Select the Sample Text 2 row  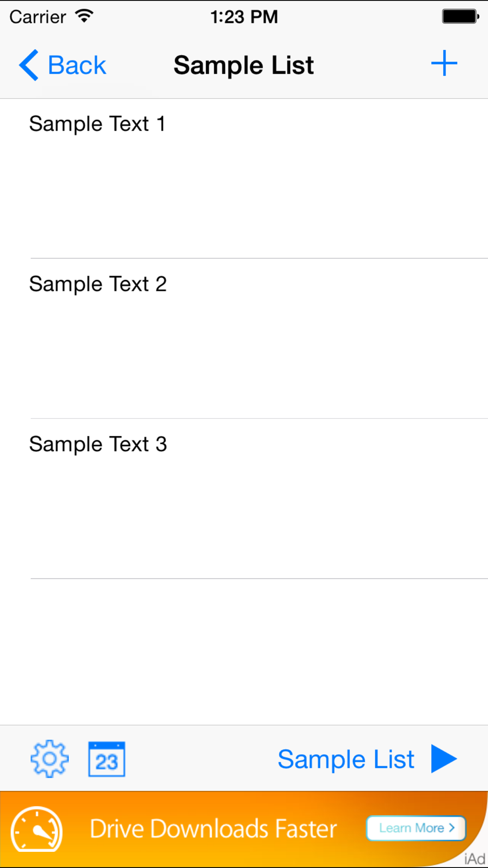click(x=244, y=338)
